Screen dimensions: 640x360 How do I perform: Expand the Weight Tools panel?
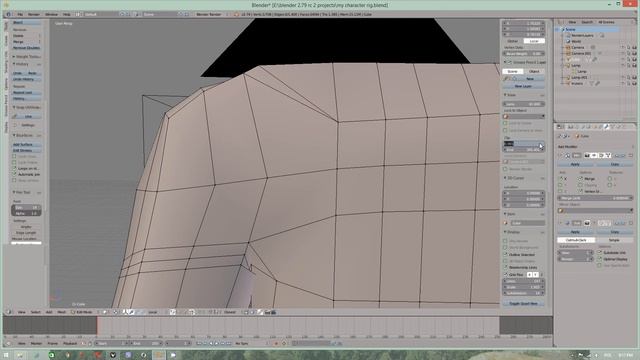pos(27,57)
